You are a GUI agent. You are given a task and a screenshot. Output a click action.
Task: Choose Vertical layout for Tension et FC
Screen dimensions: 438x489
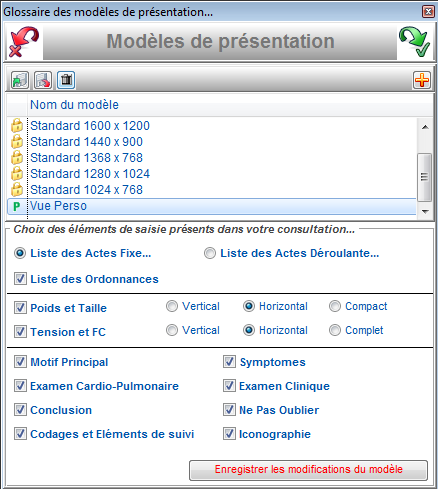pos(172,330)
